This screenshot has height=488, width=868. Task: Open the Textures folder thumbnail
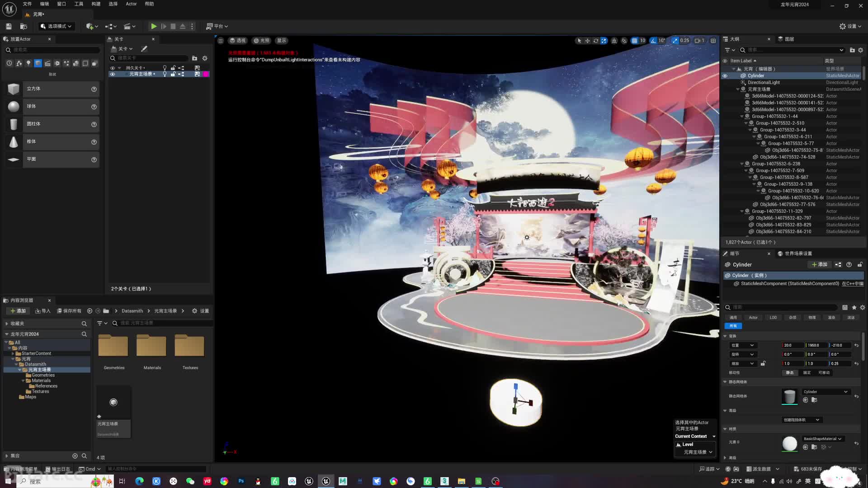pos(190,352)
